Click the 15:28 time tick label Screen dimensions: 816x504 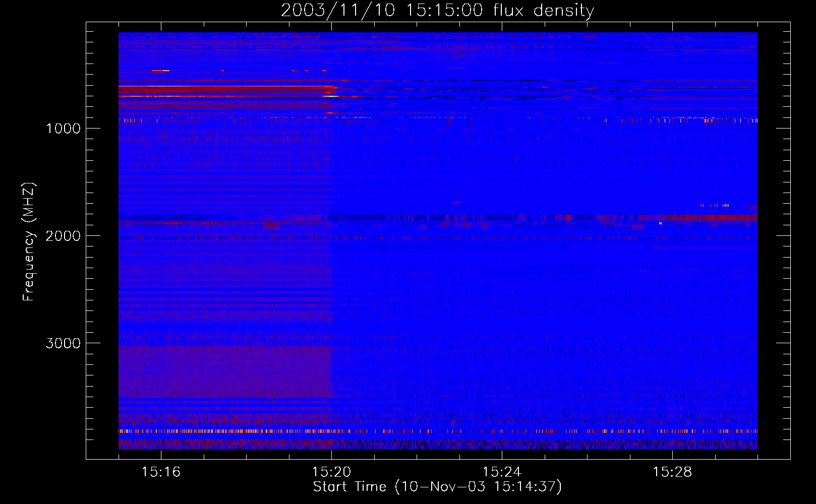(x=672, y=472)
